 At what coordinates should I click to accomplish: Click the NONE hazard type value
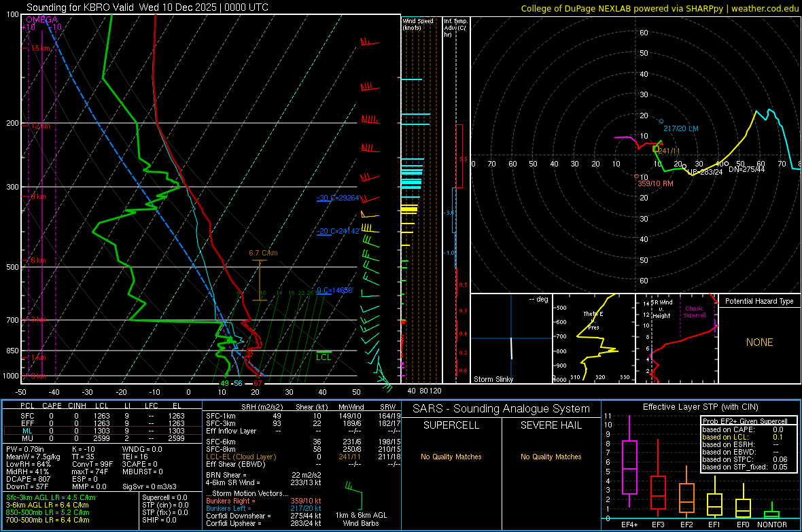[x=759, y=342]
